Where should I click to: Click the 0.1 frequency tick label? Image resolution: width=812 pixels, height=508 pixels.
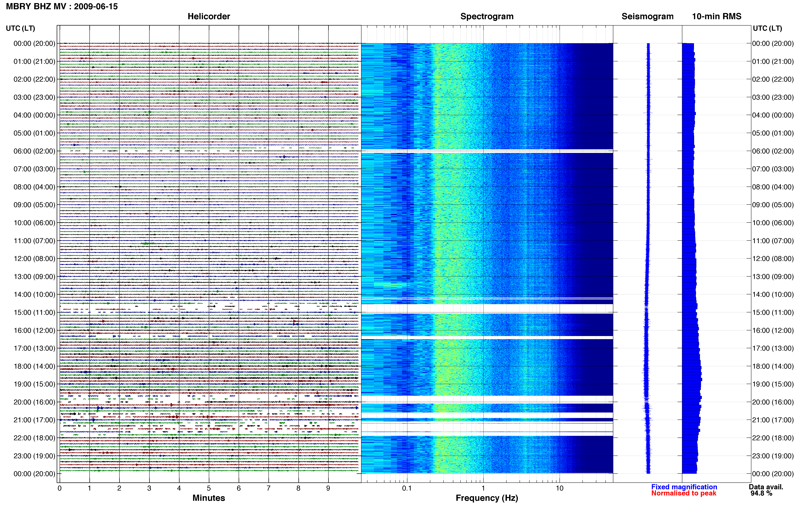point(407,488)
